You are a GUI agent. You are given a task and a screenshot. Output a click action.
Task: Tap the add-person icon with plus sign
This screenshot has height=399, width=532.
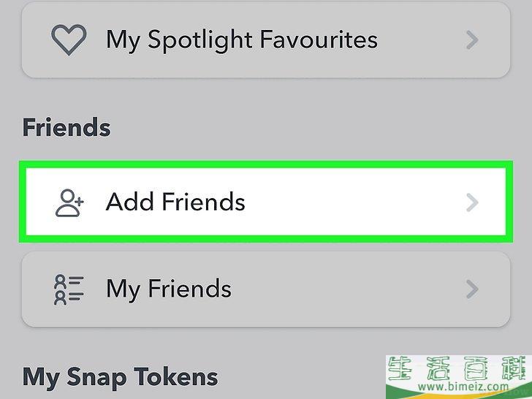(x=69, y=203)
